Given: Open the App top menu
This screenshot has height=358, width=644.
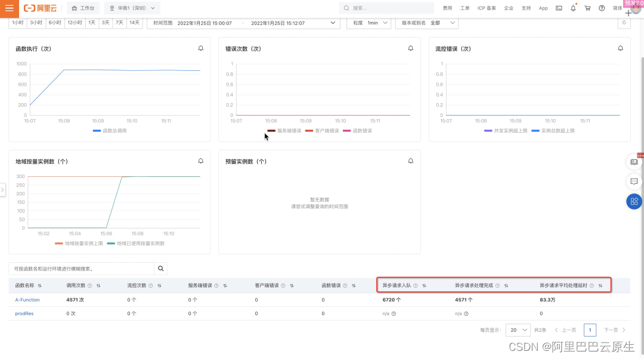Looking at the screenshot, I should tap(543, 8).
